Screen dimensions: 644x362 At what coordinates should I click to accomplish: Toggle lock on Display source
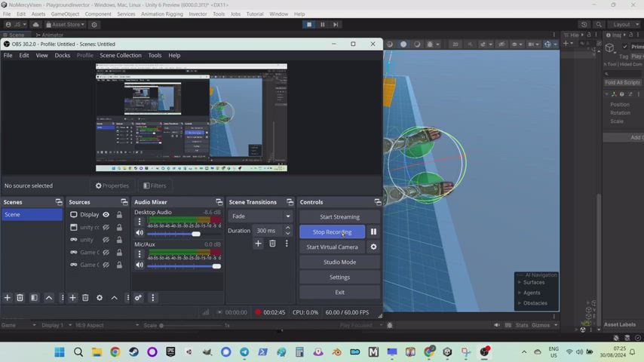tap(119, 214)
